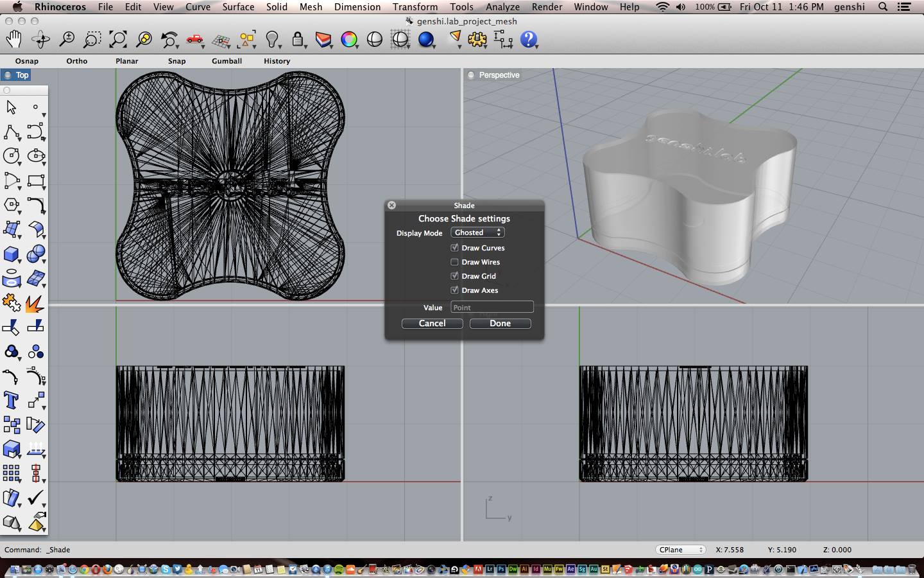Enable the Draw Wires checkbox

tap(454, 262)
